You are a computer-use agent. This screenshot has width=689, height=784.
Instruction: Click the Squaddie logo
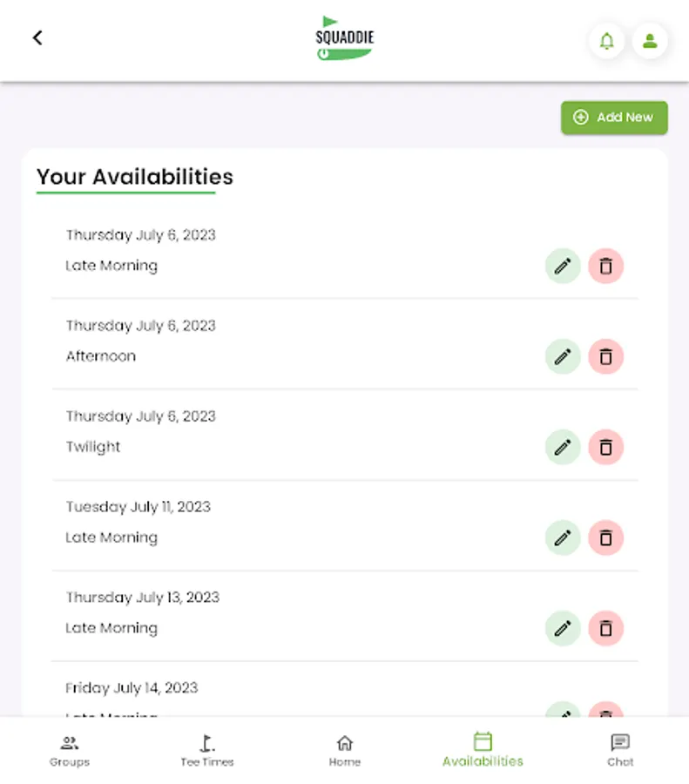[345, 39]
